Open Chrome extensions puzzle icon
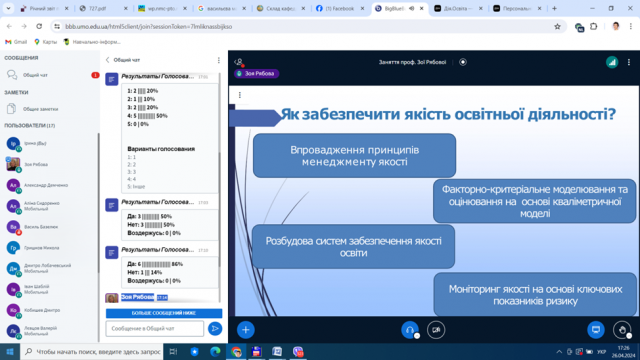The image size is (640, 360). [594, 27]
